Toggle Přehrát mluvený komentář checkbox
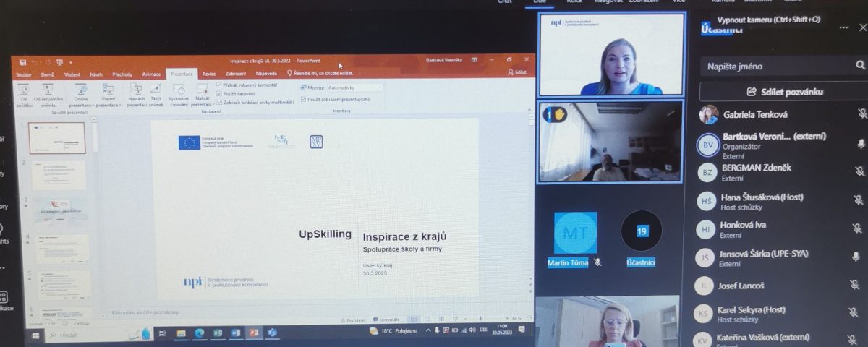The width and height of the screenshot is (868, 347). click(x=220, y=85)
